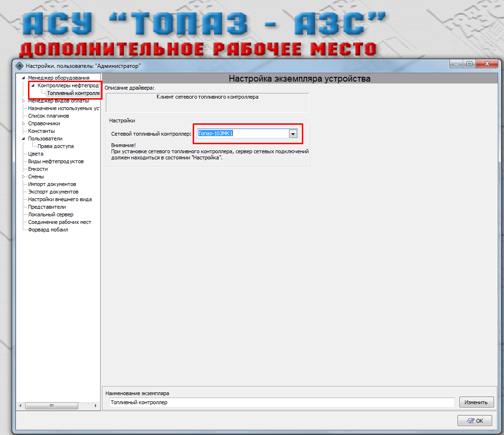
Task: Click the tree scrollbar right arrow
Action: pos(95,406)
